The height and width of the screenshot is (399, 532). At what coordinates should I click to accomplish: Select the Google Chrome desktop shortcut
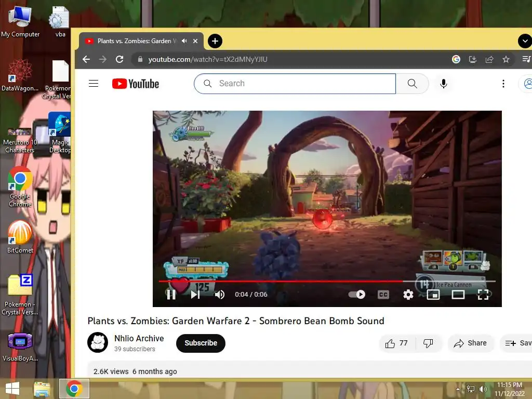coord(20,187)
